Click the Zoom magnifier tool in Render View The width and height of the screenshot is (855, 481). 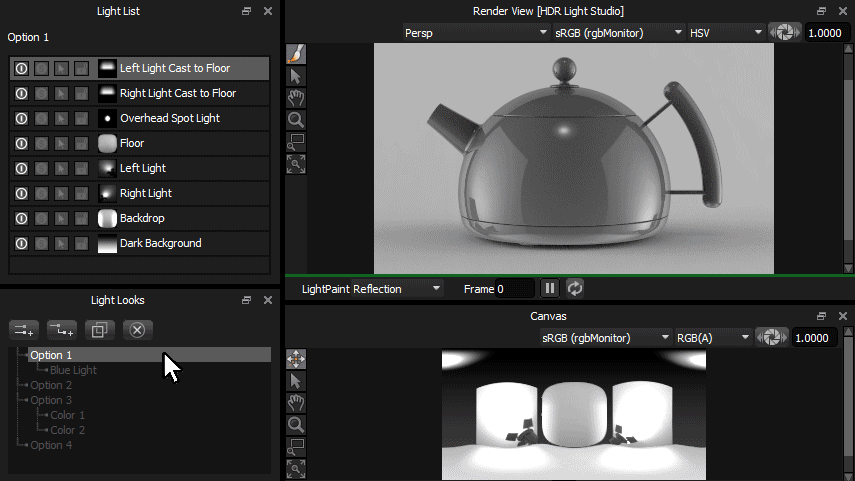[296, 120]
